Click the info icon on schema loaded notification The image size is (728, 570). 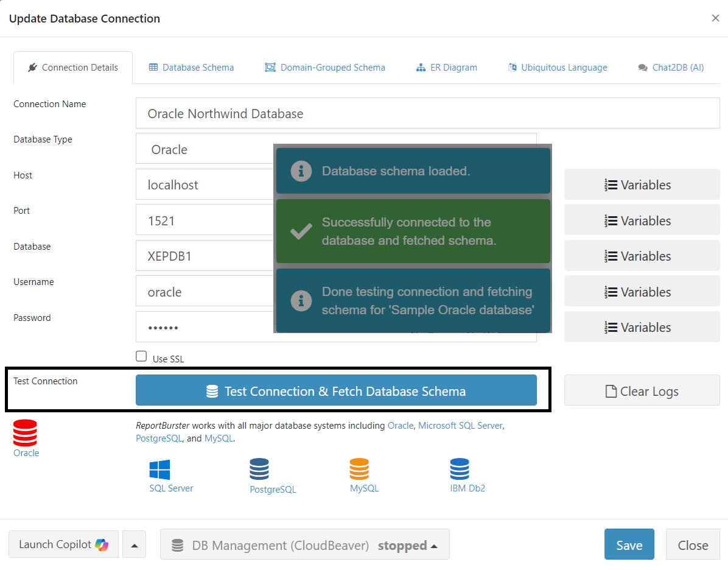tap(300, 171)
